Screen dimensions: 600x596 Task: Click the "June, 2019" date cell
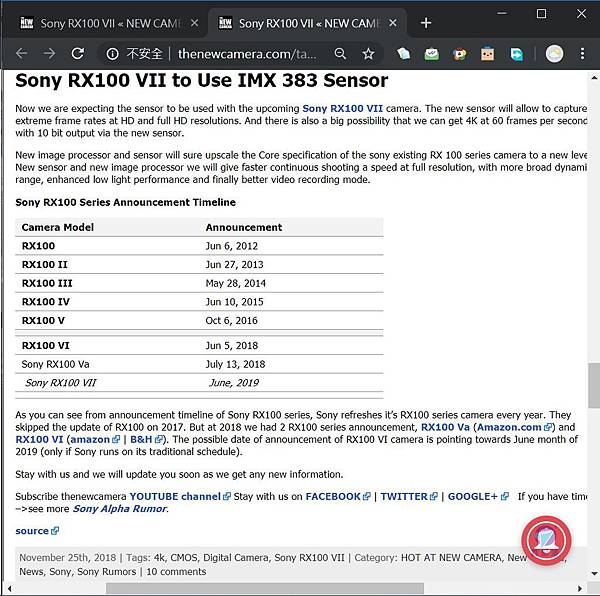234,383
